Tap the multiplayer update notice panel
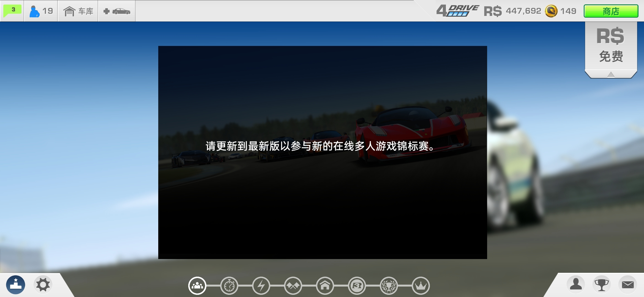 point(323,152)
